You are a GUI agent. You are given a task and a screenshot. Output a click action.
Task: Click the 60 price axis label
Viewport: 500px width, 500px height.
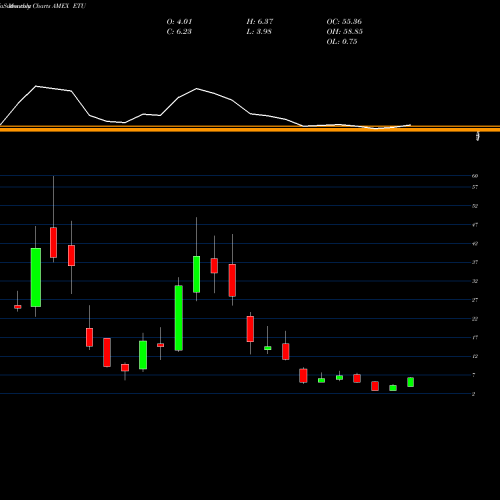475,176
